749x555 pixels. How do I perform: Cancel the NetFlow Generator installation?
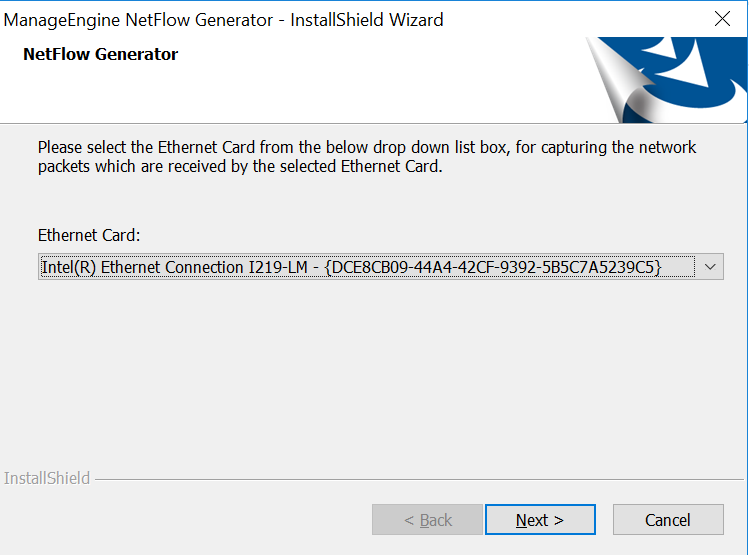(x=667, y=520)
